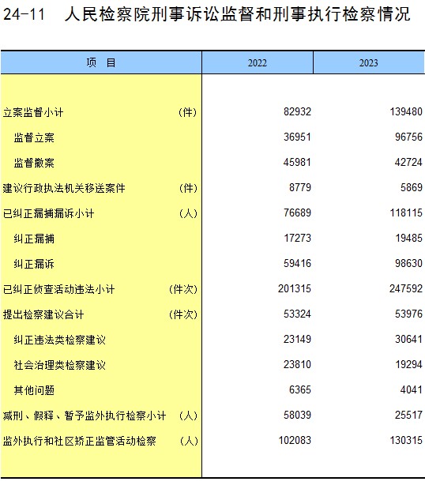Click the 纠正漏诉 row label
425x504 pixels.
tap(34, 264)
